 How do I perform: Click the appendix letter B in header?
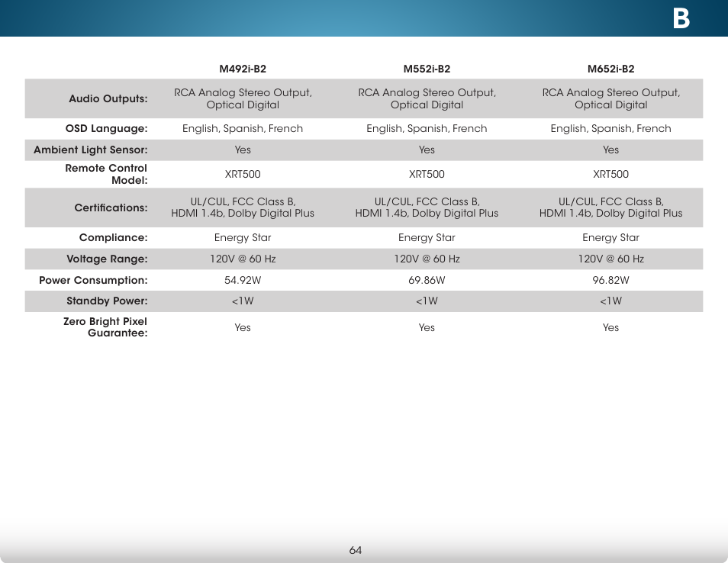point(681,19)
